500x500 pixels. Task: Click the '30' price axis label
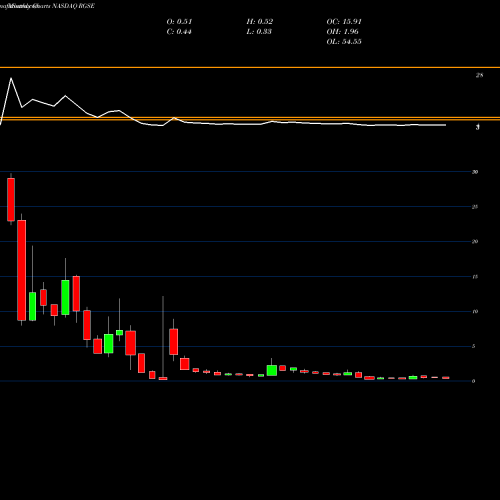(475, 172)
